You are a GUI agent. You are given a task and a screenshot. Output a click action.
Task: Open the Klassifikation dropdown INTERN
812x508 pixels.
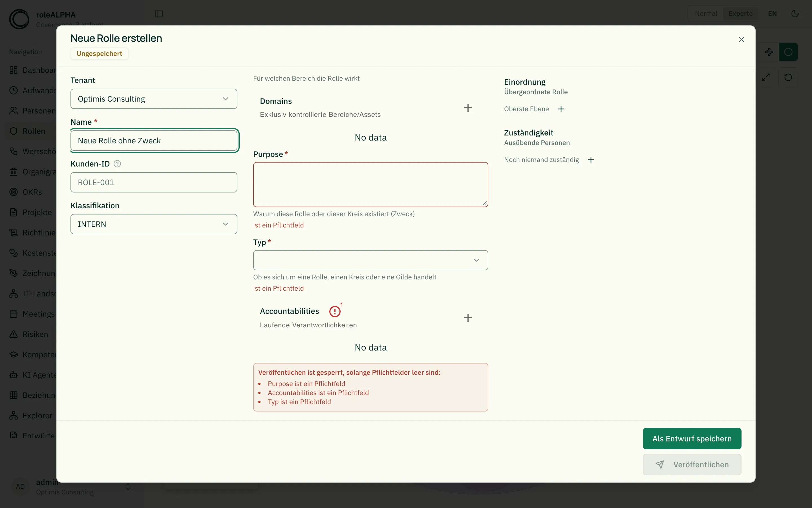(x=154, y=224)
